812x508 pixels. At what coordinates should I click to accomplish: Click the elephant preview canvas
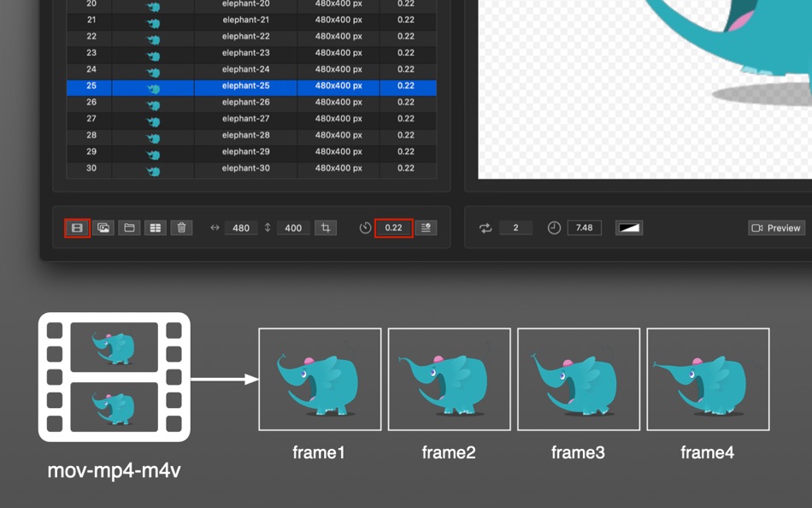[644, 89]
